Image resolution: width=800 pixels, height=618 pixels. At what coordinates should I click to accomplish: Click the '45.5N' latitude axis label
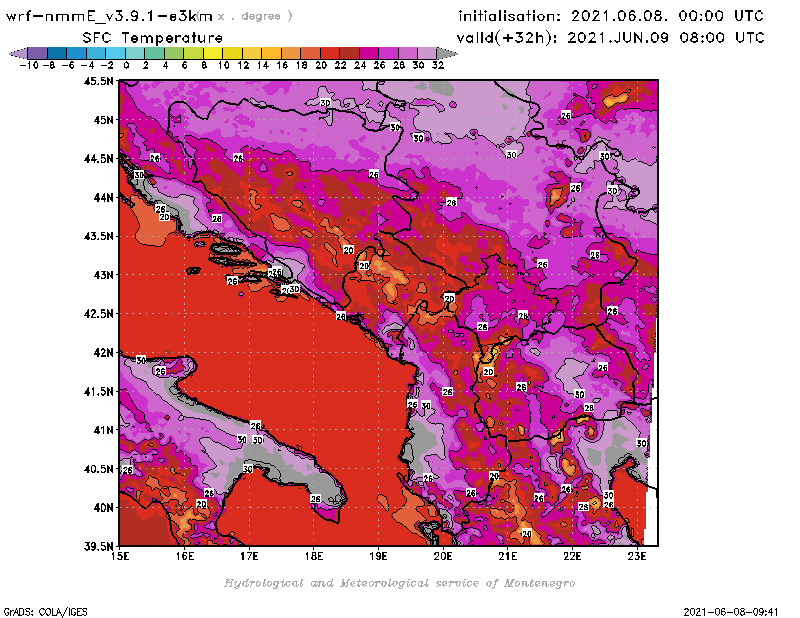[98, 81]
